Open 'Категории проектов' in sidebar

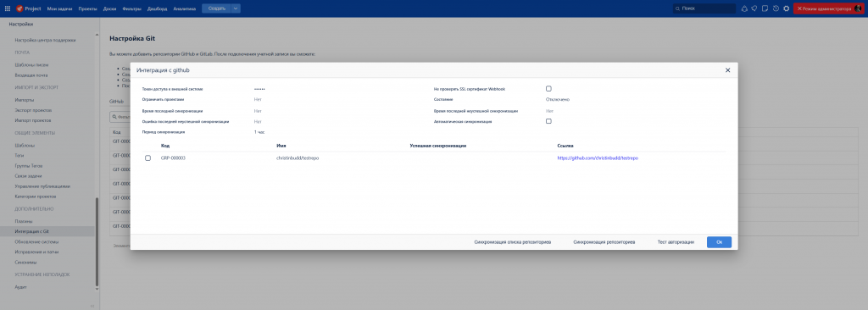[x=36, y=197]
